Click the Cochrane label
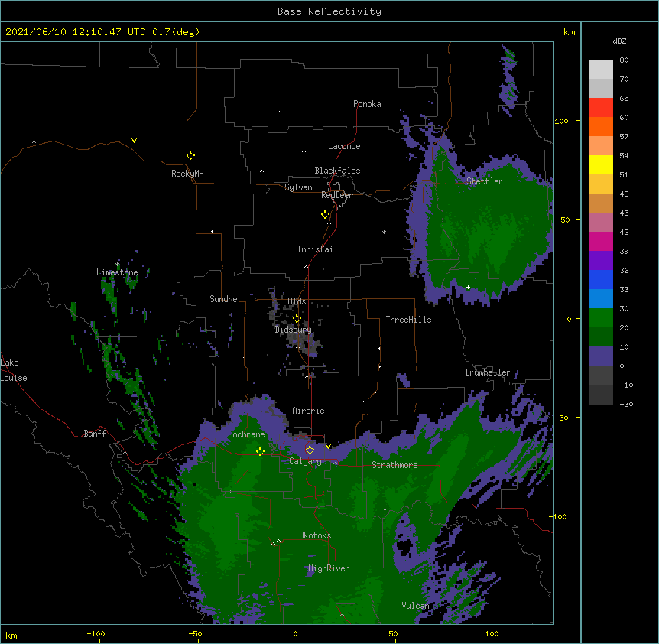The height and width of the screenshot is (644, 659). [246, 434]
